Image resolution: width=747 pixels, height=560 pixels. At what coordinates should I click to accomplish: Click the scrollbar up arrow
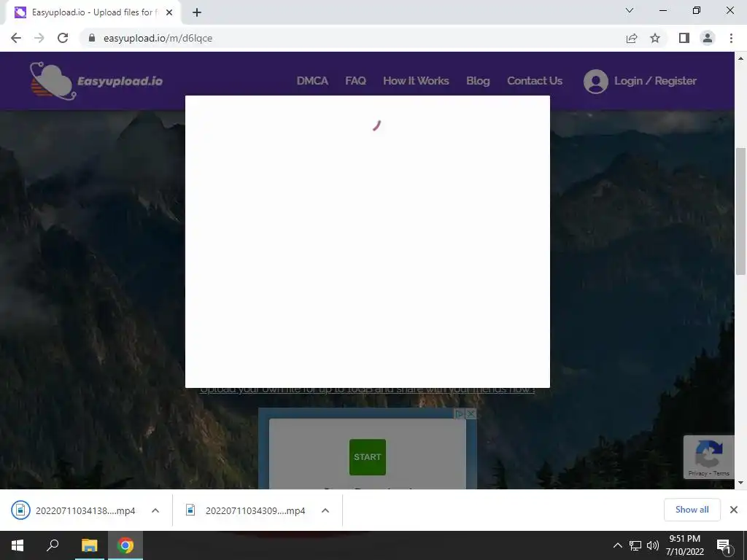(740, 58)
